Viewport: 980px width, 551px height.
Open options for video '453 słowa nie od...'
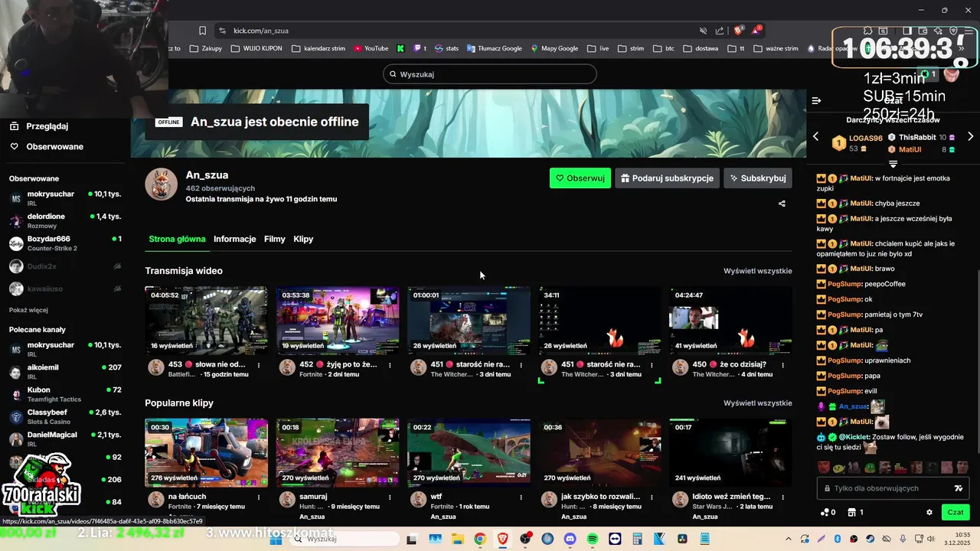(259, 365)
